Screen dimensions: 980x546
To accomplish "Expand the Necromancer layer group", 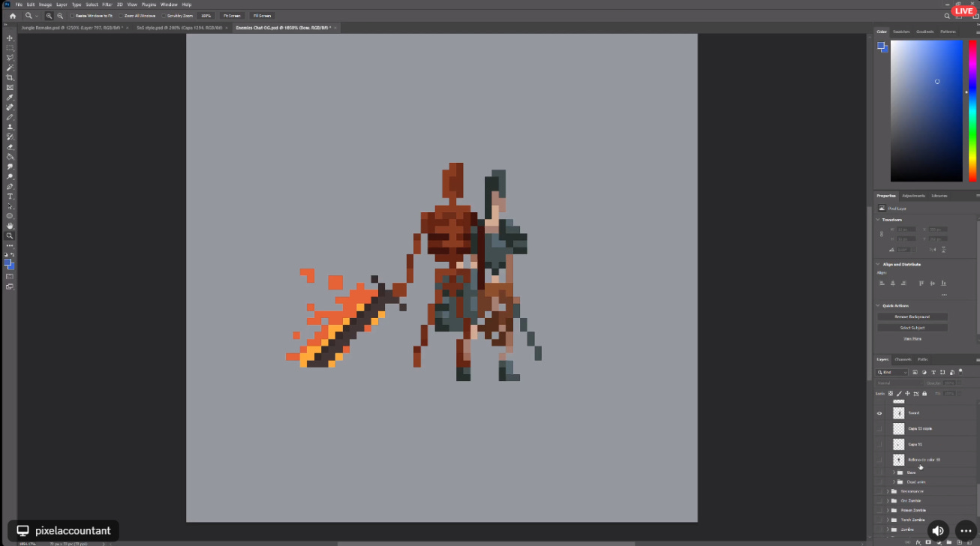I will [x=888, y=491].
